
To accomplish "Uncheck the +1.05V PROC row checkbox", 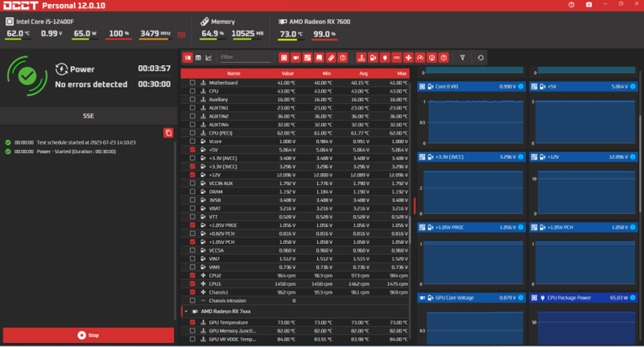I will [192, 225].
